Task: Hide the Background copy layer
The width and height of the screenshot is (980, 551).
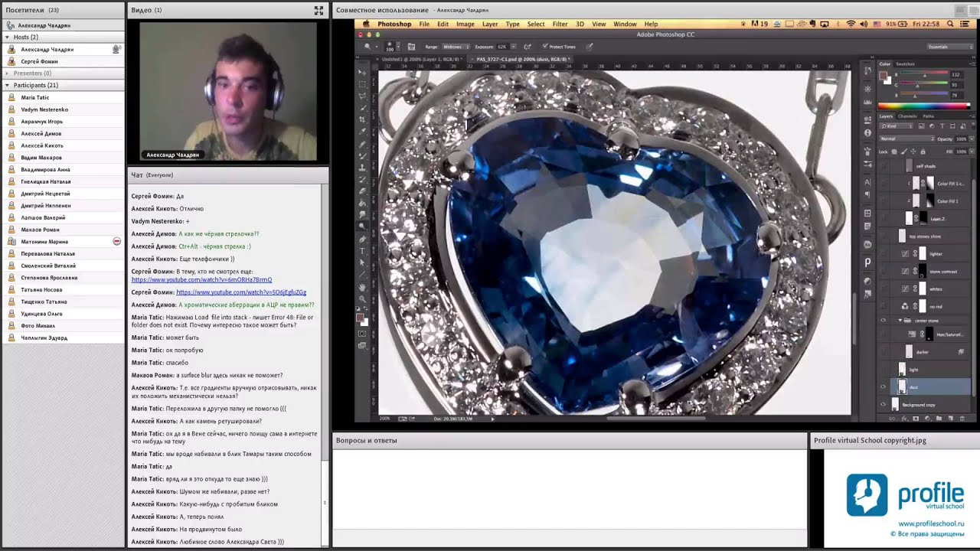Action: [x=883, y=404]
